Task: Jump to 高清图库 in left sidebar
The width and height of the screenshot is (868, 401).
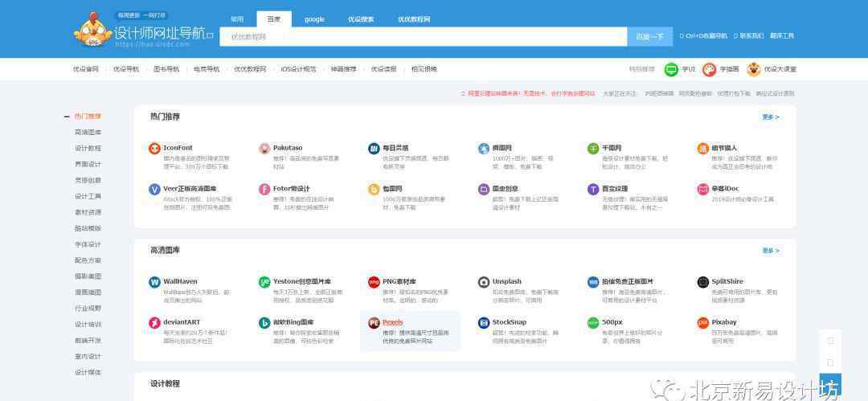Action: tap(88, 133)
